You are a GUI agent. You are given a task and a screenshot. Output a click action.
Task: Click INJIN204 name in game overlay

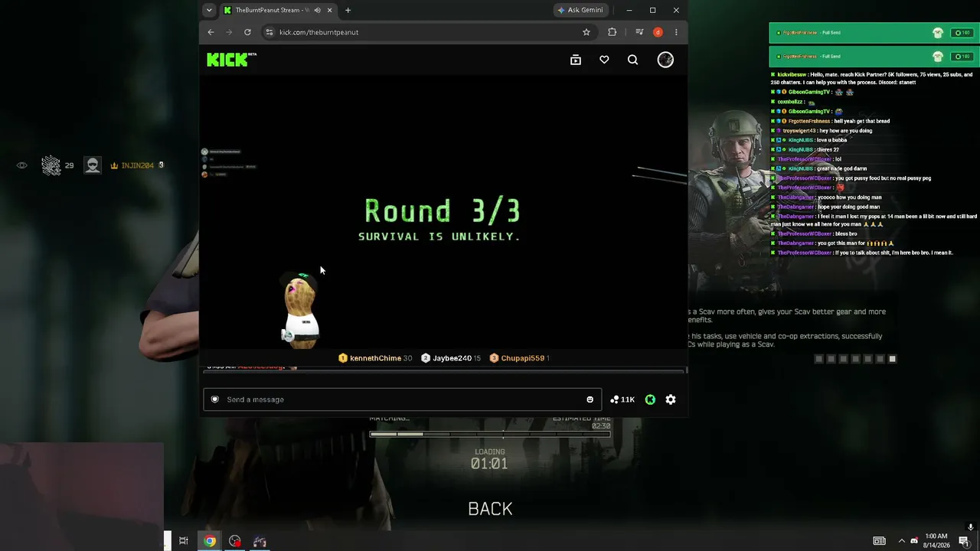click(137, 165)
